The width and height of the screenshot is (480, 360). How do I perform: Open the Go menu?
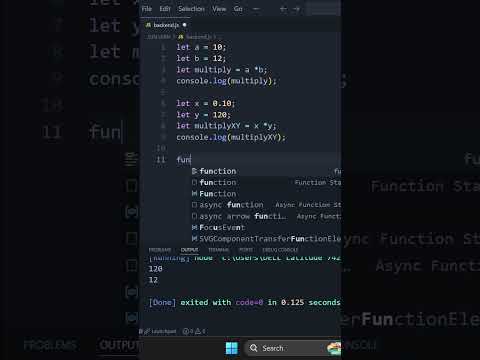[x=238, y=9]
